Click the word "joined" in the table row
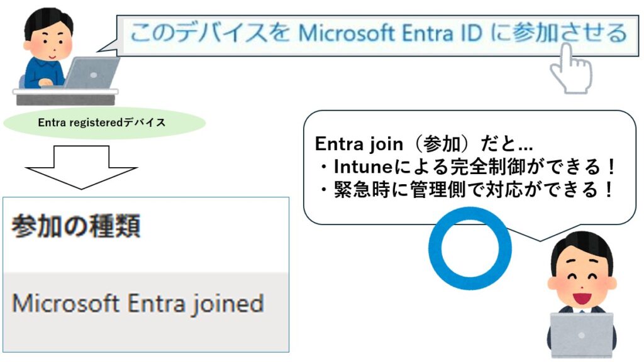 click(230, 304)
